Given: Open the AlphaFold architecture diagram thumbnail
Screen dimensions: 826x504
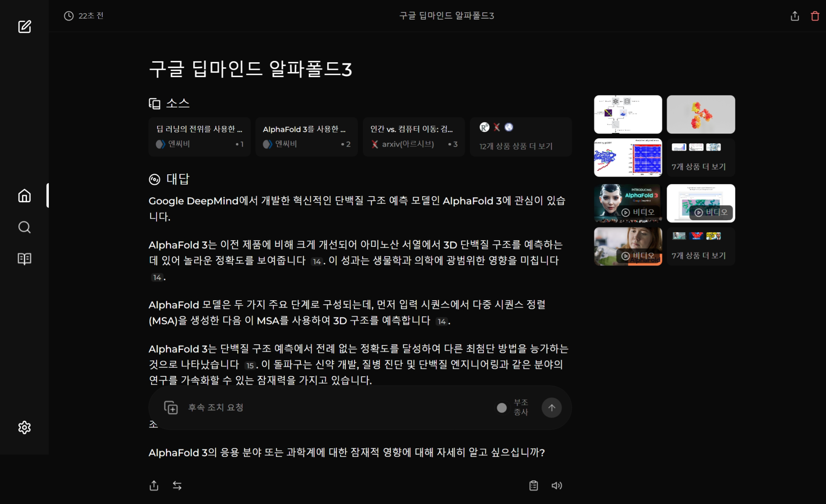Looking at the screenshot, I should coord(628,114).
